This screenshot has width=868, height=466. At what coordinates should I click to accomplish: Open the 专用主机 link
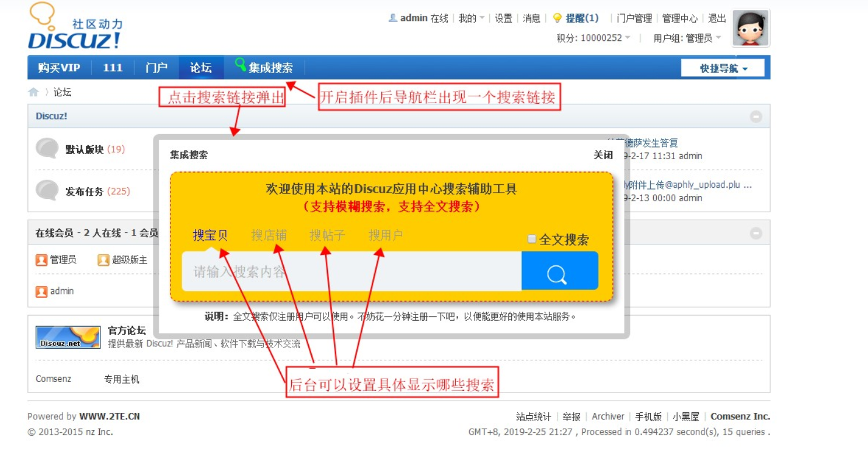pos(121,379)
